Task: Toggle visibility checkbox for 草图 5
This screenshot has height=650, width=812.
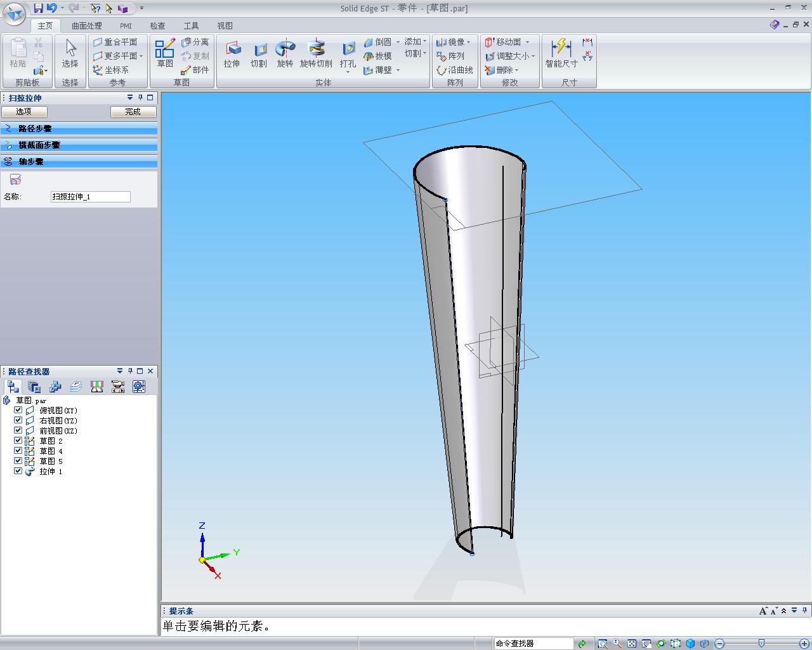Action: point(18,461)
